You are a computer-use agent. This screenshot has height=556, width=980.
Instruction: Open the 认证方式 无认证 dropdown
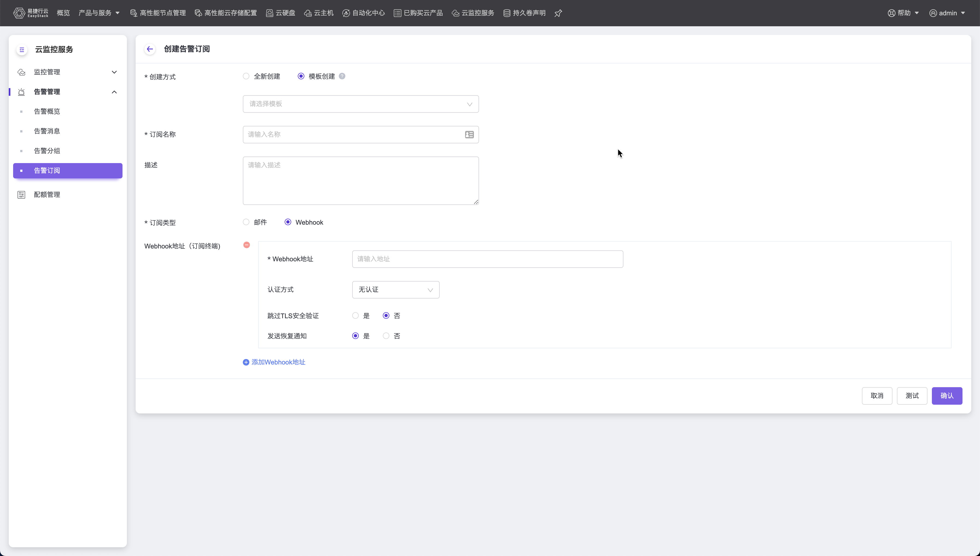coord(395,289)
